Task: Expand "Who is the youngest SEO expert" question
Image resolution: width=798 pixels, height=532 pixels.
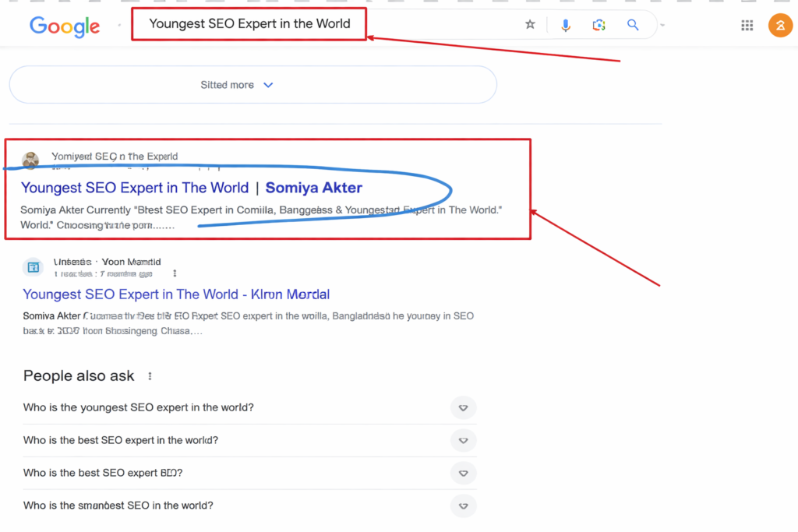Action: (463, 407)
